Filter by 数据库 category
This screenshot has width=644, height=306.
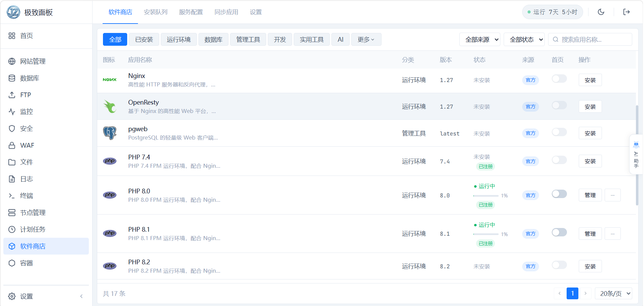(213, 40)
